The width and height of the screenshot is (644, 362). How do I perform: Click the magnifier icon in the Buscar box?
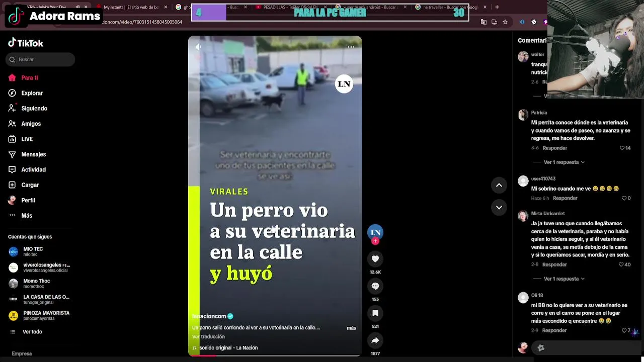12,59
